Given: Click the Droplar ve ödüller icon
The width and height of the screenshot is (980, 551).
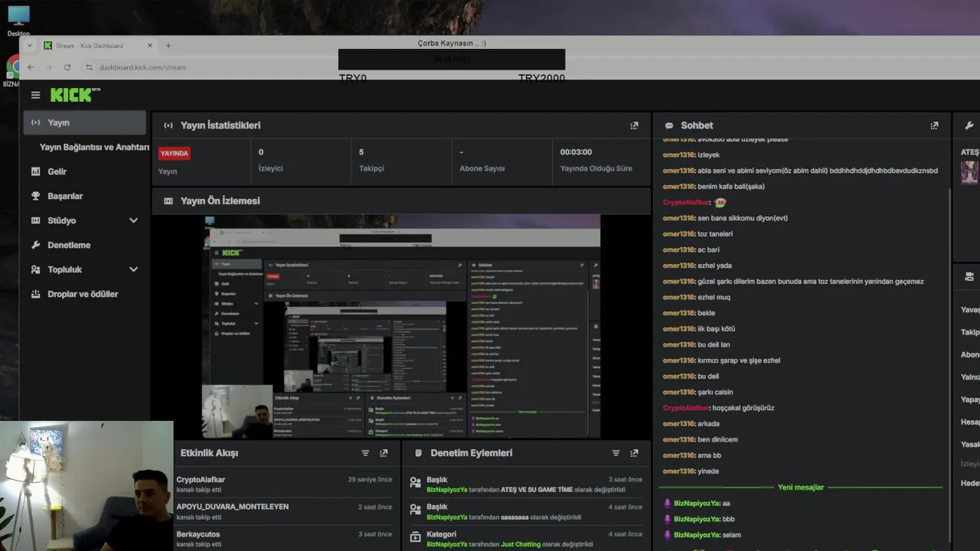Looking at the screenshot, I should [x=35, y=294].
